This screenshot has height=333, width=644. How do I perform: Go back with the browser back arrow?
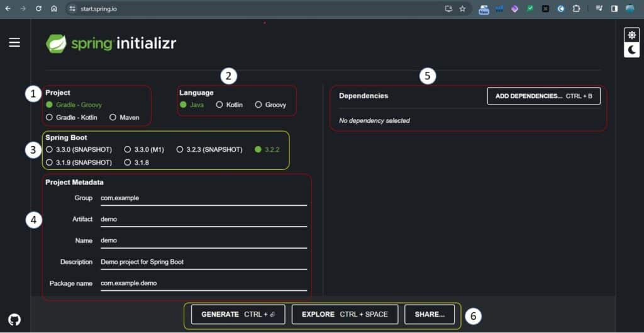pos(8,9)
